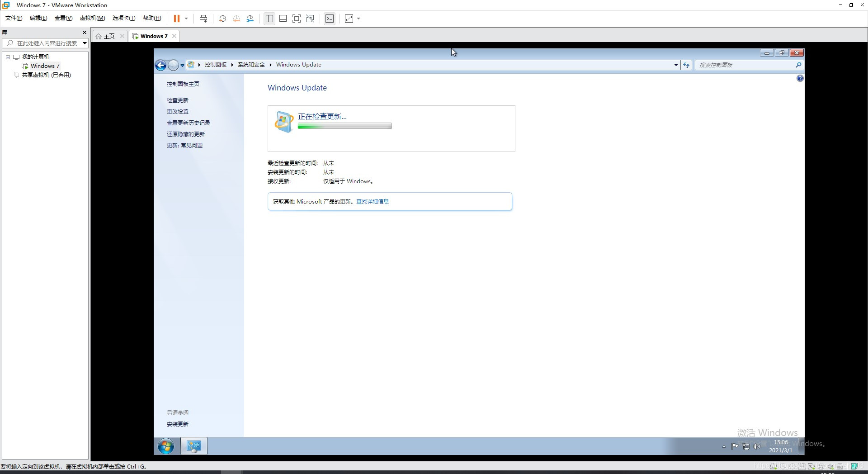Open the 查看(V) menu

pyautogui.click(x=63, y=18)
